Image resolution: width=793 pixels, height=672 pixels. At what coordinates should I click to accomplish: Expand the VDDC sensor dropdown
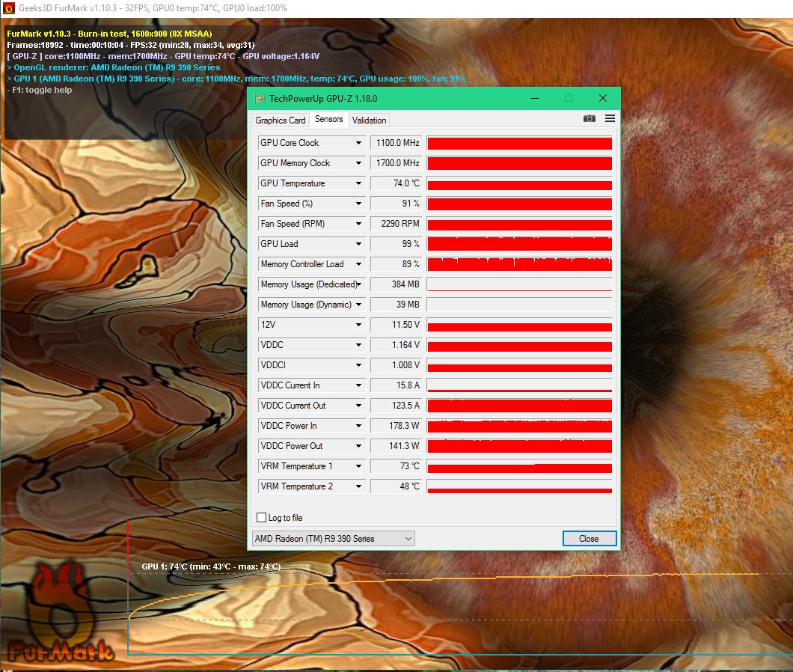click(358, 345)
